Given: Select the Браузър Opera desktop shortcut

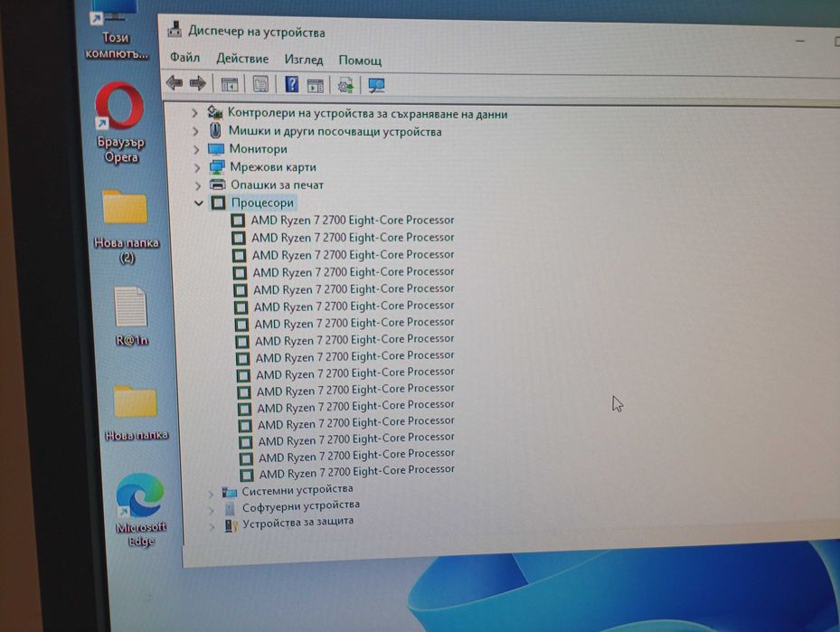Looking at the screenshot, I should click(x=120, y=123).
